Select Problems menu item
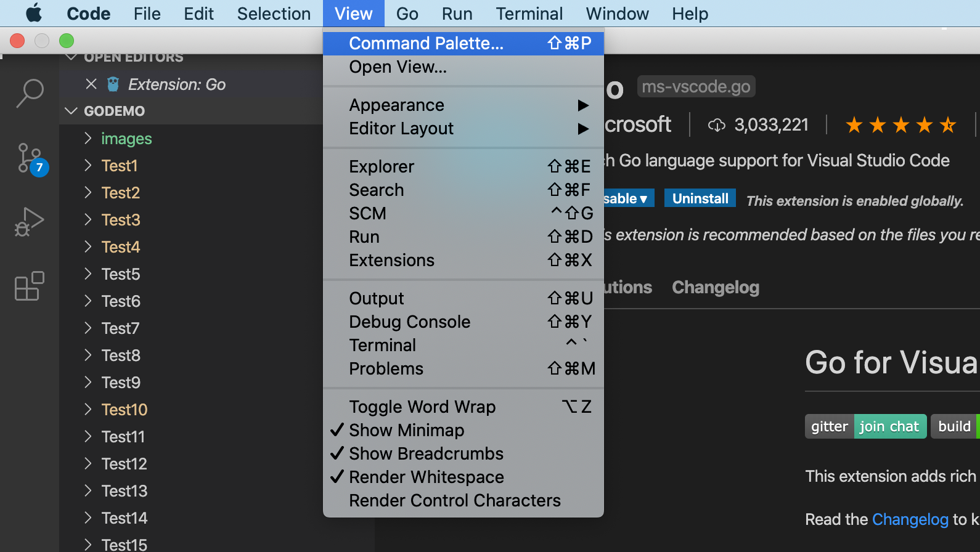This screenshot has width=980, height=552. tap(463, 368)
